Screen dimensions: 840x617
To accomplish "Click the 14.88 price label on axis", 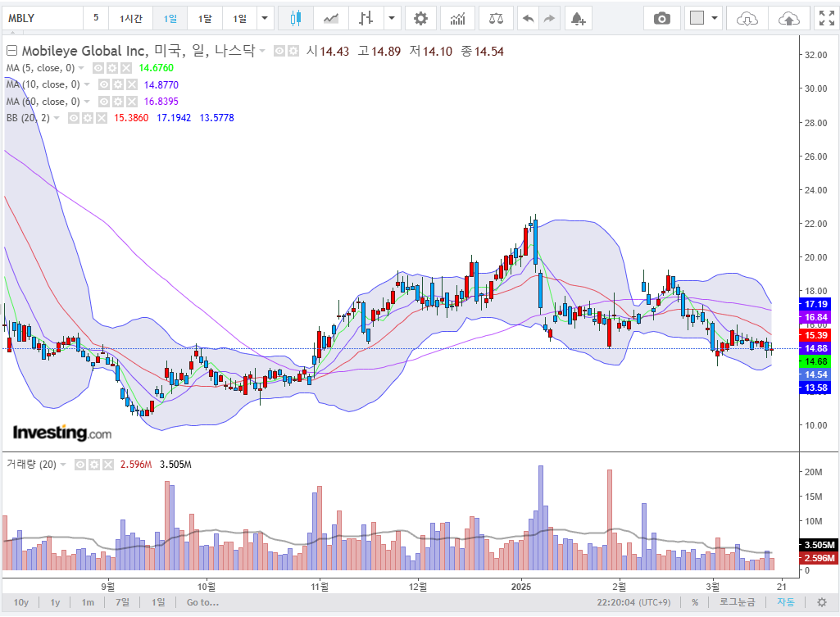I will (815, 349).
